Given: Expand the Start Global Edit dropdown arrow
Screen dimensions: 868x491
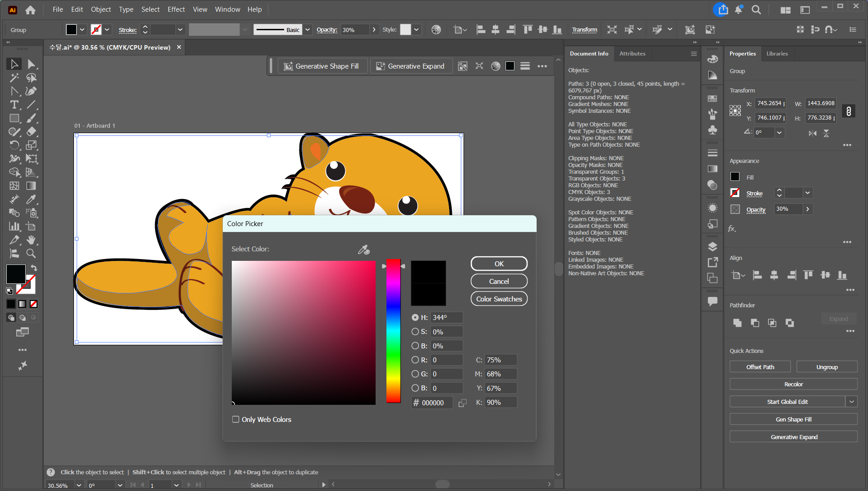Looking at the screenshot, I should point(851,402).
